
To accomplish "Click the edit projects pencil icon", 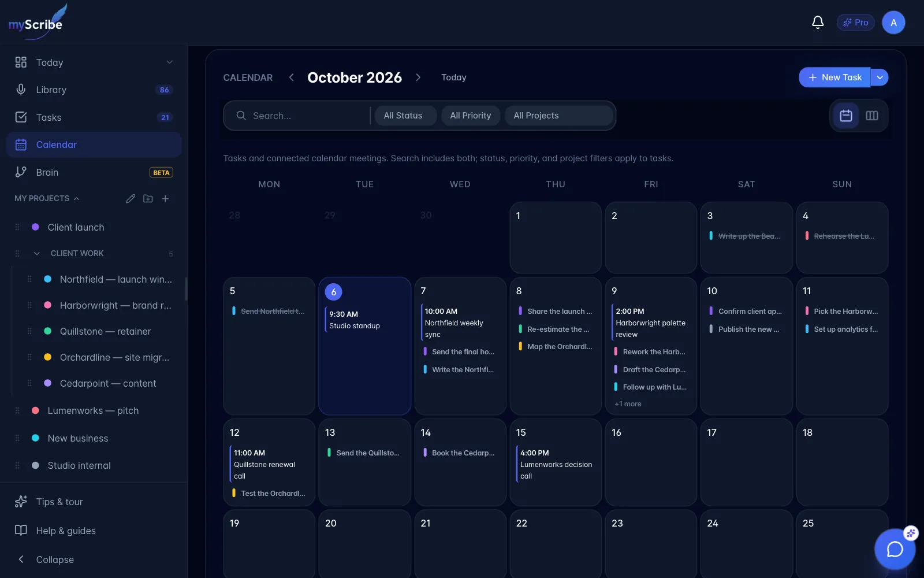I will point(131,199).
